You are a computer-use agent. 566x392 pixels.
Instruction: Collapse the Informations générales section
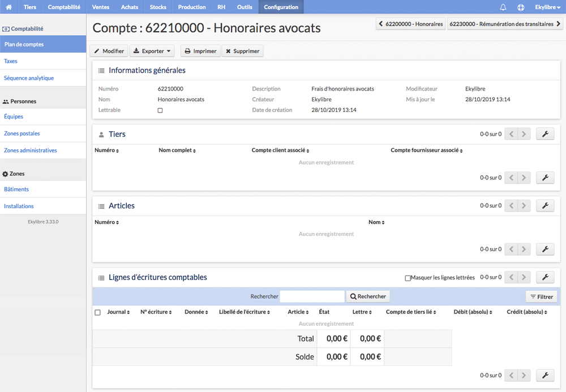point(147,70)
